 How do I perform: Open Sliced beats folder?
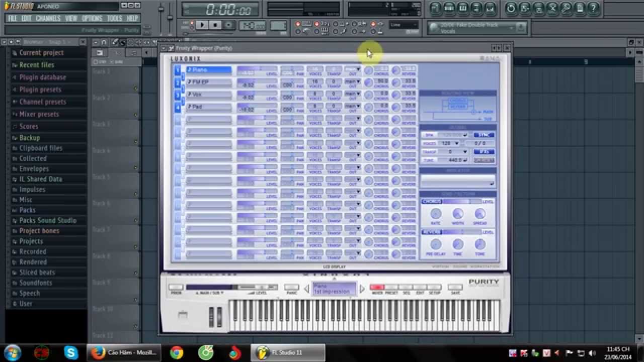(x=37, y=273)
